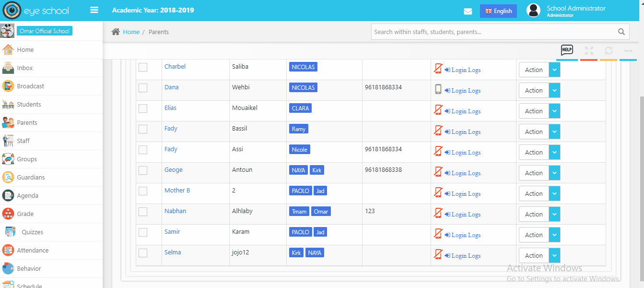Check the box for Fady Bassil
This screenshot has height=288, width=644.
(143, 129)
